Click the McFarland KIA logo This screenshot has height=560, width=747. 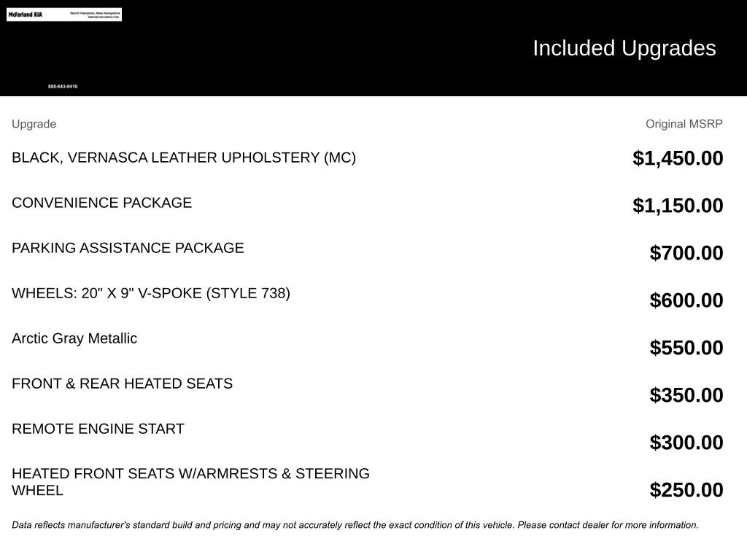click(x=26, y=15)
